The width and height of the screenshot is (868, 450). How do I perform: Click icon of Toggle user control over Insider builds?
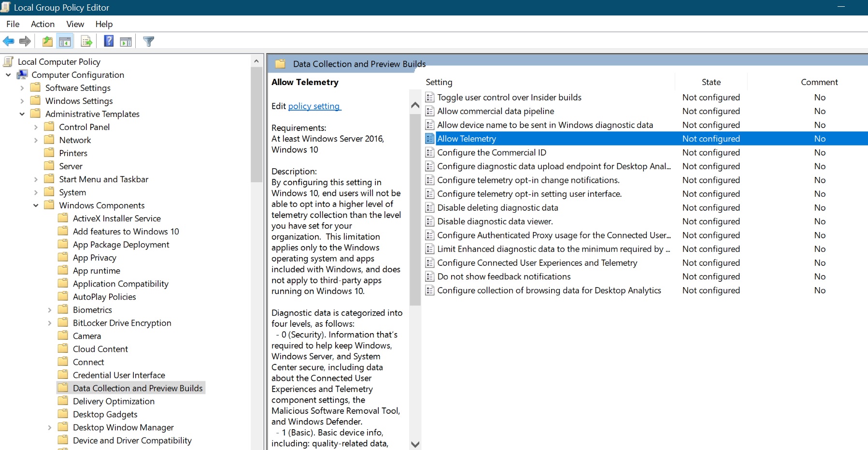click(430, 97)
